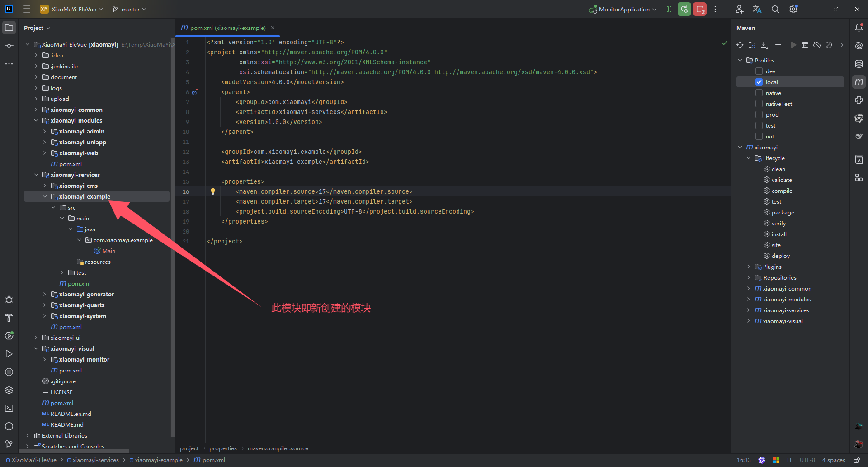Enable the prod Maven profile
The height and width of the screenshot is (467, 868).
[759, 114]
